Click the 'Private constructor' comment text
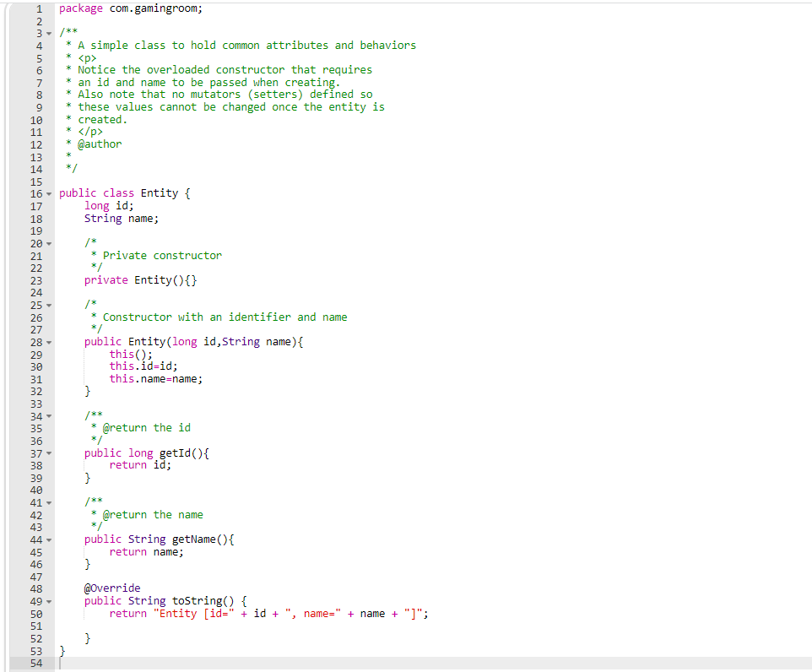 (x=162, y=256)
